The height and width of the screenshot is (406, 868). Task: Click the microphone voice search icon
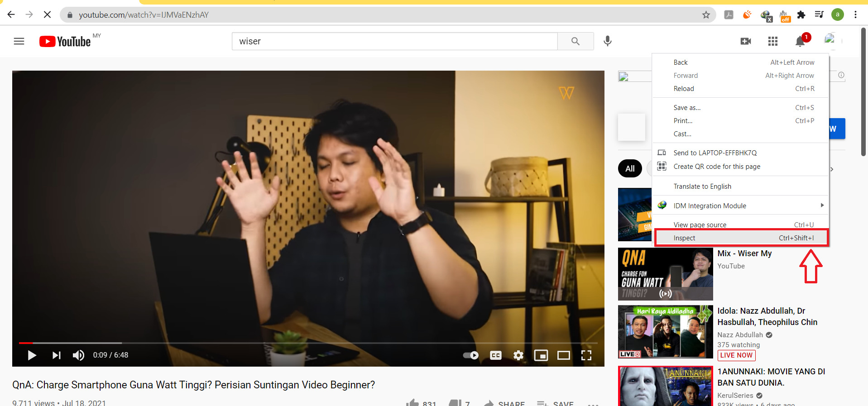[x=608, y=41]
